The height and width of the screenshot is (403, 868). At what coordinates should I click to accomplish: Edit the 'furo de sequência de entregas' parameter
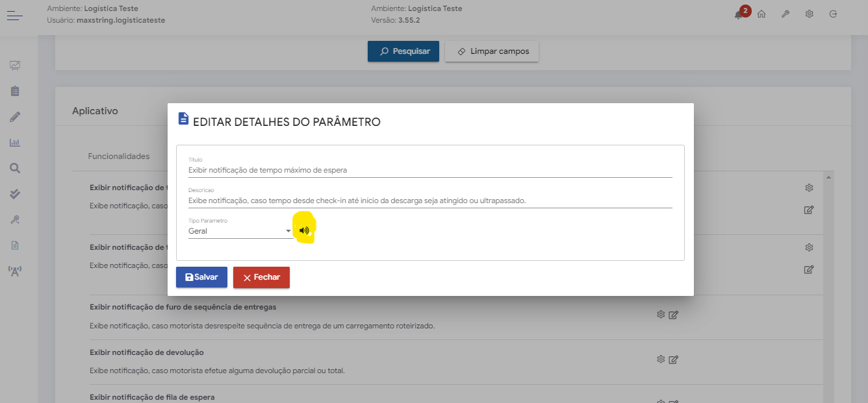[674, 315]
